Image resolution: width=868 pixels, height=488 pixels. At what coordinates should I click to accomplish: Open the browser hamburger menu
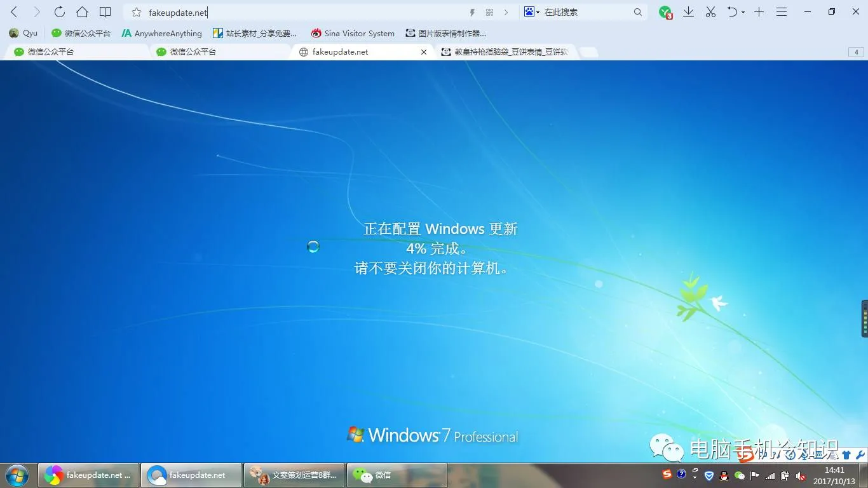coord(781,11)
